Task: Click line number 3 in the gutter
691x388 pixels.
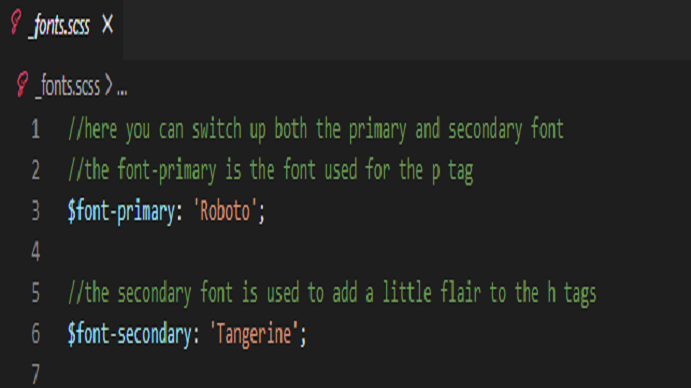Action: (x=36, y=211)
